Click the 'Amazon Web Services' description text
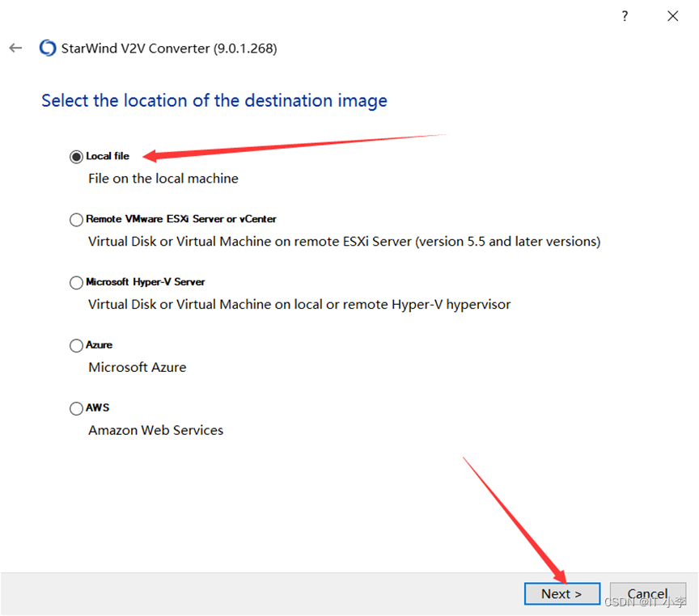This screenshot has height=616, width=699. coord(155,430)
